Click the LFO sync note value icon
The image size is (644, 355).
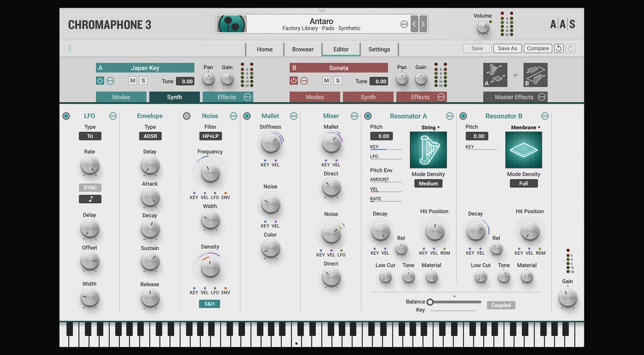click(90, 199)
